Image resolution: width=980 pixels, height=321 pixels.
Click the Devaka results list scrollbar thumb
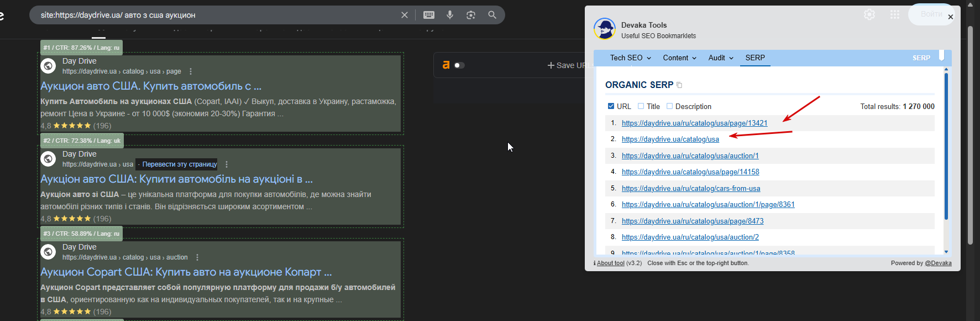pos(946,147)
